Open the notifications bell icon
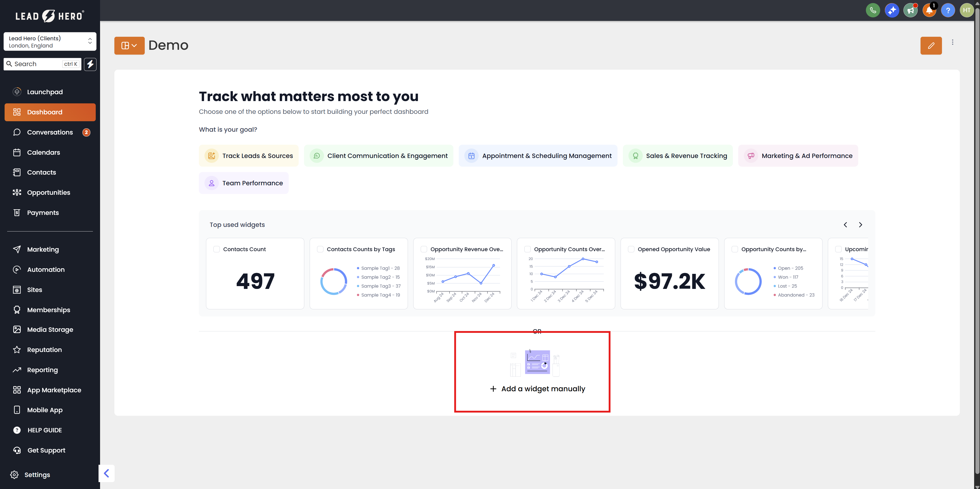 [x=929, y=10]
